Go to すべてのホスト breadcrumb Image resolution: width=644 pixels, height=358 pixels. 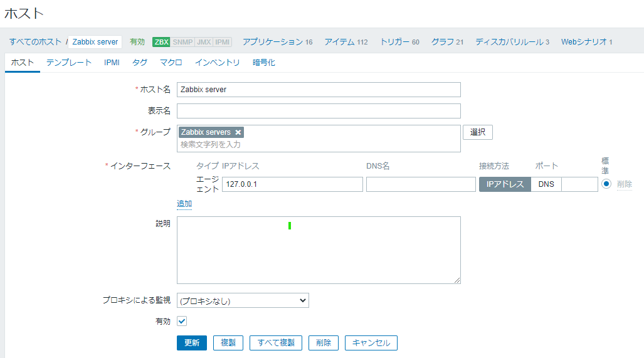pyautogui.click(x=35, y=42)
